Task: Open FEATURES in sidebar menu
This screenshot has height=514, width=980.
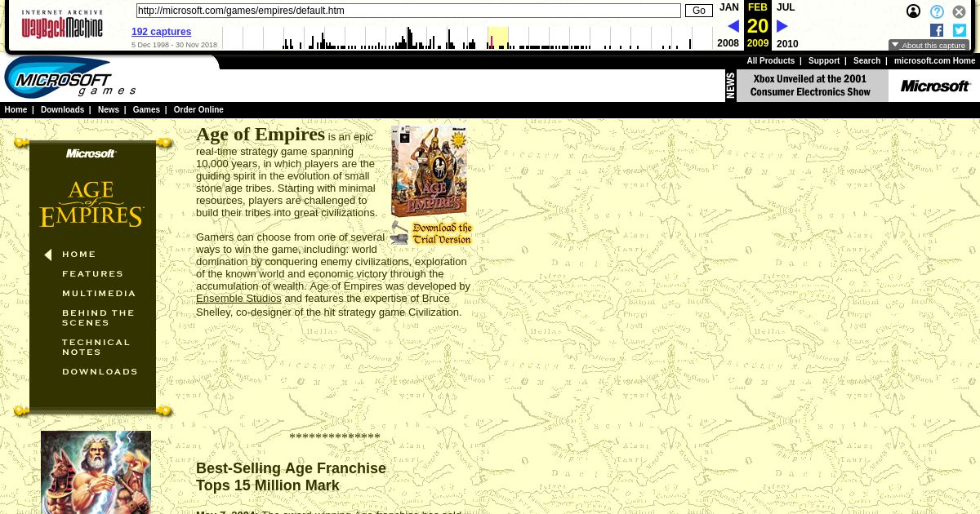Action: (93, 274)
